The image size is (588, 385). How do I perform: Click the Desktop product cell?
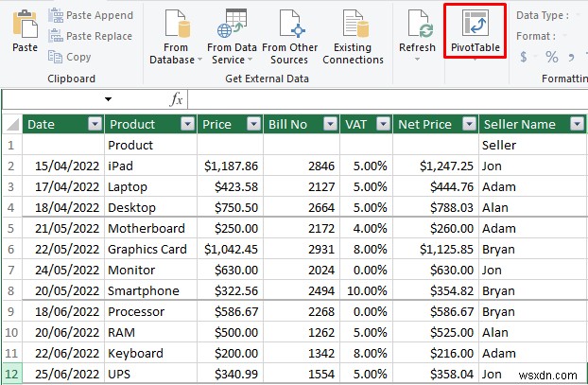[150, 207]
